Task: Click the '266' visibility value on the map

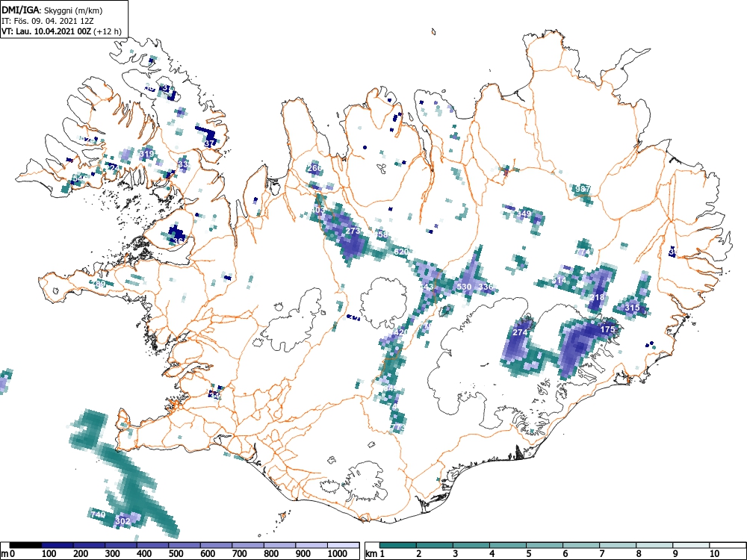Action: 315,168
